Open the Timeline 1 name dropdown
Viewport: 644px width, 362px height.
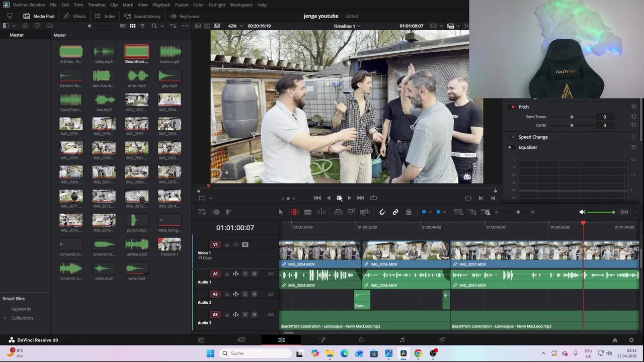pos(347,26)
